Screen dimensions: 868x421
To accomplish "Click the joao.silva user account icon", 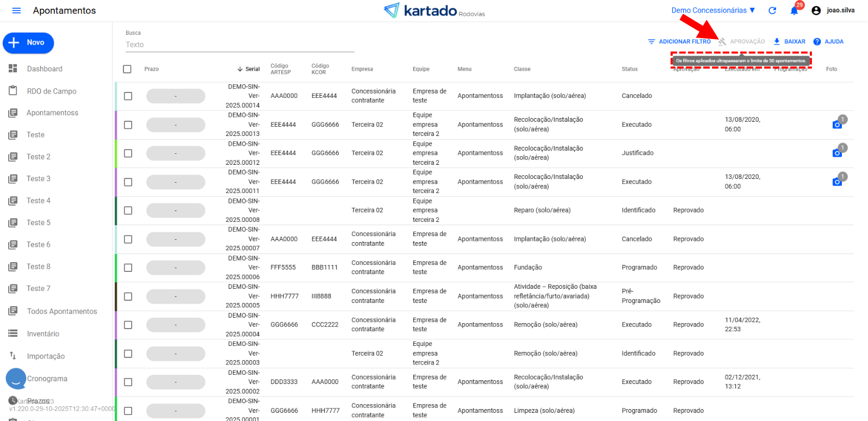I will [816, 10].
